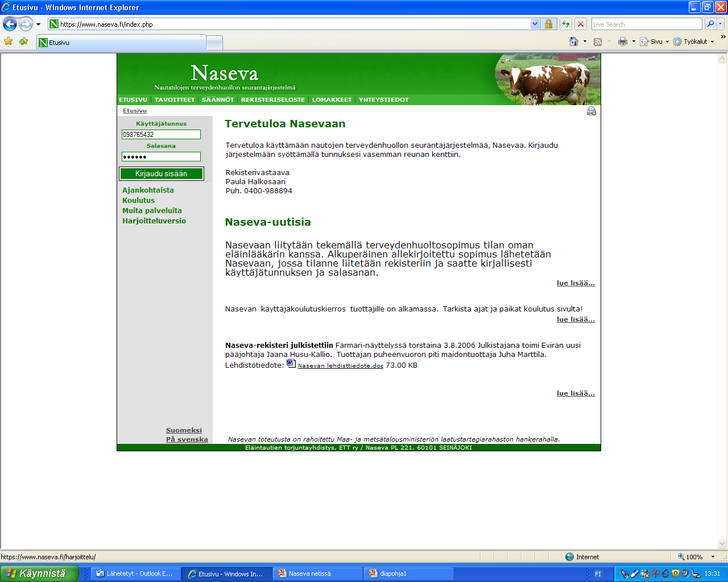Image resolution: width=728 pixels, height=582 pixels.
Task: Switch language with På svenska link
Action: pyautogui.click(x=187, y=439)
